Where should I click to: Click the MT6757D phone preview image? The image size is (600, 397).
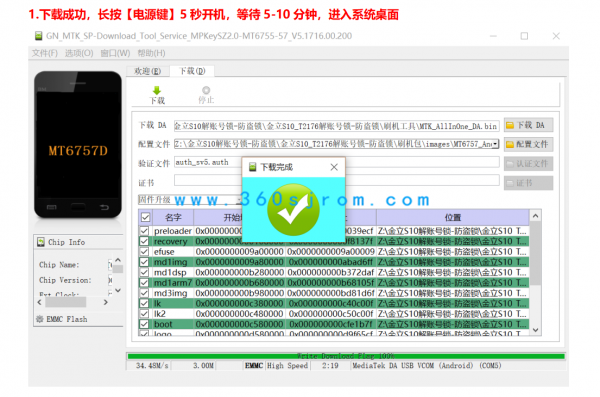[x=78, y=145]
